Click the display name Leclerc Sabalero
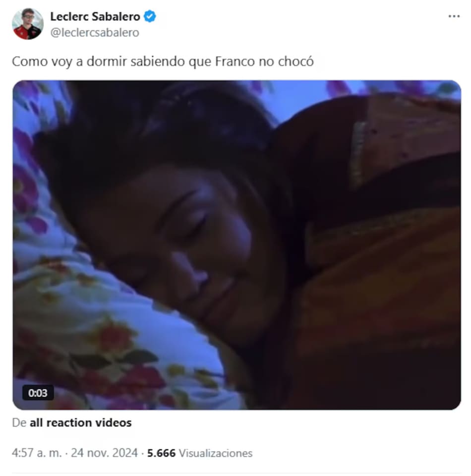Image resolution: width=471 pixels, height=476 pixels. click(x=95, y=16)
